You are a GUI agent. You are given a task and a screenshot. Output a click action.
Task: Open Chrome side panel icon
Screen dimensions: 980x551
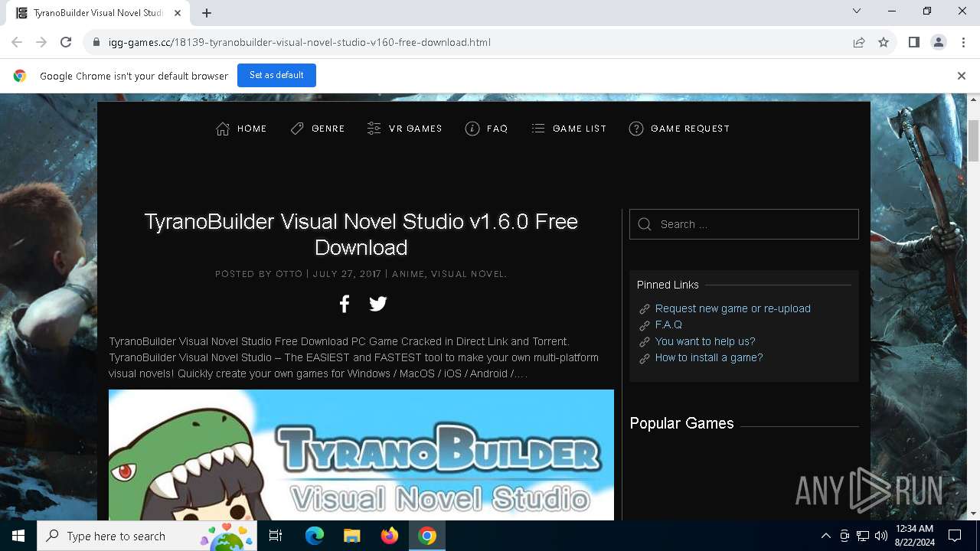tap(914, 42)
